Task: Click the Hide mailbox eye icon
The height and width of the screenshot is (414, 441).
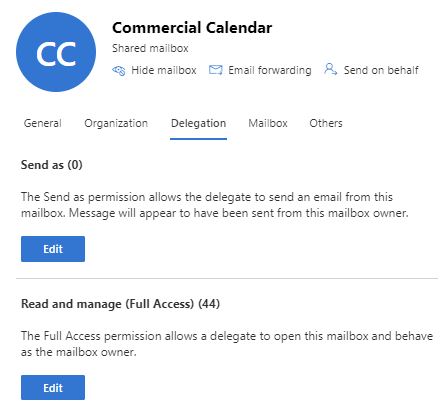Action: coord(119,70)
